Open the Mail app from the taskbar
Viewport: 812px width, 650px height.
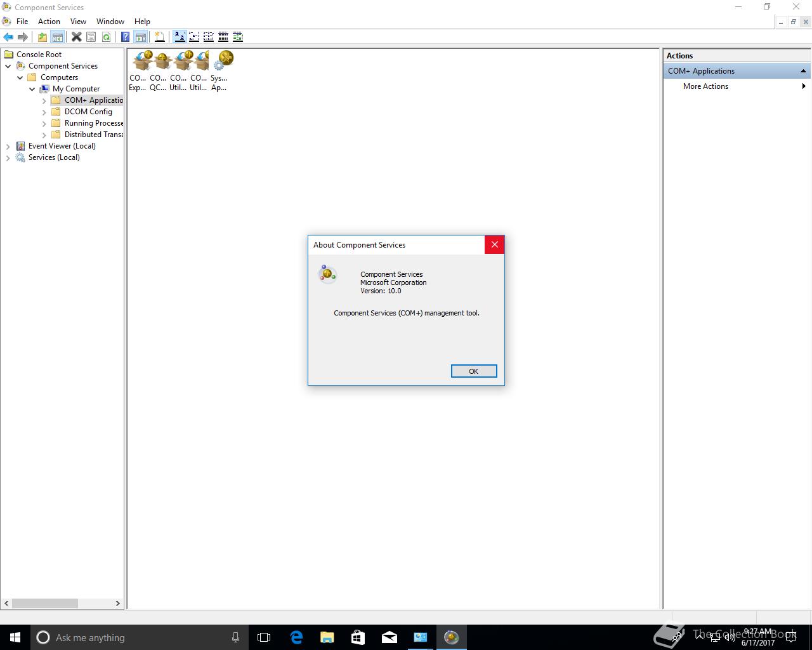click(390, 637)
